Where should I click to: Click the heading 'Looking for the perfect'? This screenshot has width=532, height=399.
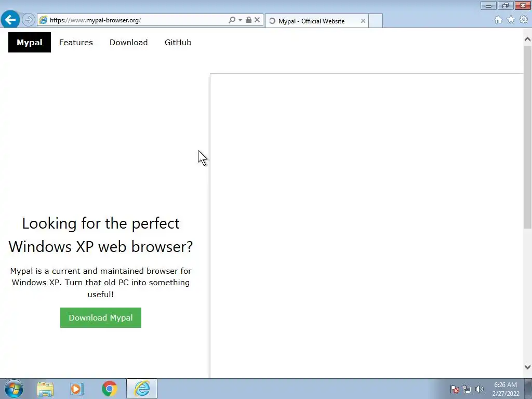click(101, 223)
